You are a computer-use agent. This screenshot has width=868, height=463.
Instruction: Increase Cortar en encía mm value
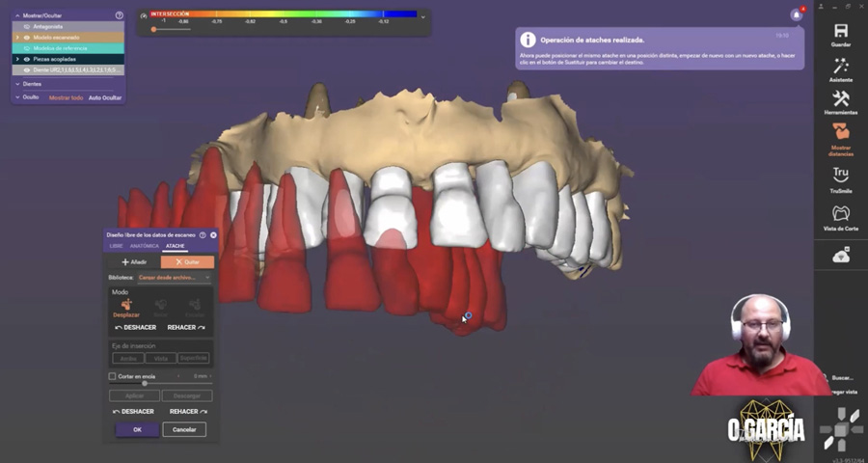[210, 376]
